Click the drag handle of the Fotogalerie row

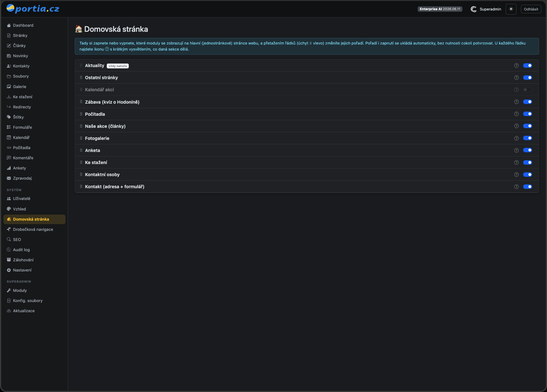[81, 138]
